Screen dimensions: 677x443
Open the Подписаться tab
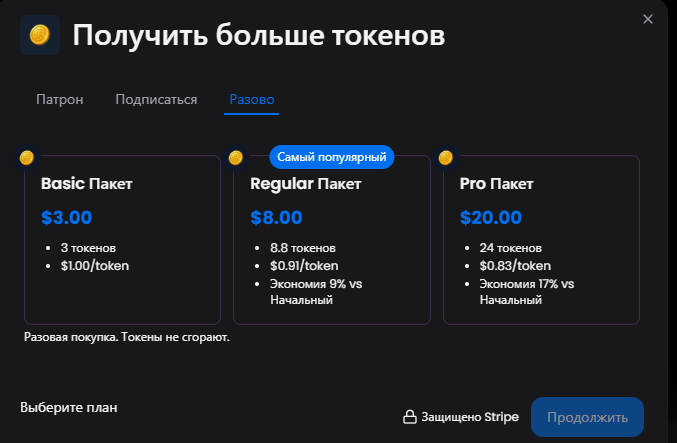tap(156, 99)
